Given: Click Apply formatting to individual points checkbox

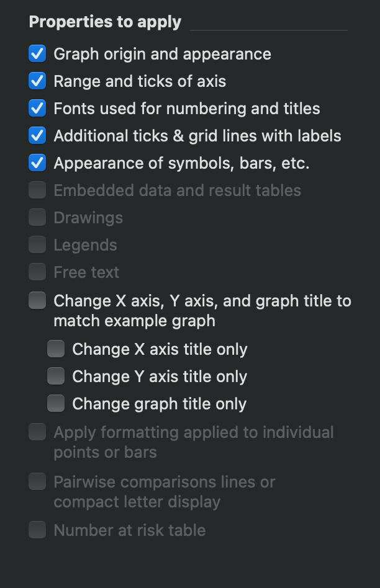Looking at the screenshot, I should [37, 432].
